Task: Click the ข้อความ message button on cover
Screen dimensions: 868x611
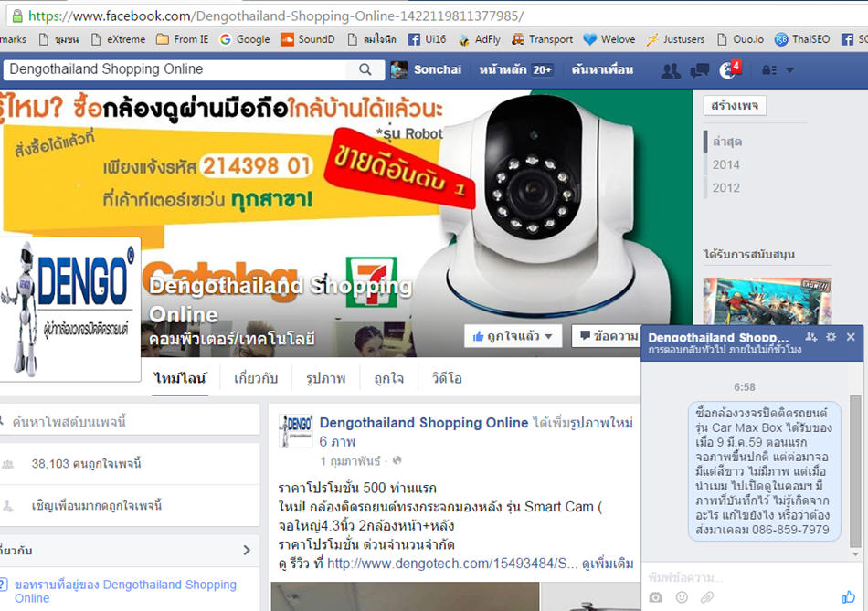Action: (607, 336)
